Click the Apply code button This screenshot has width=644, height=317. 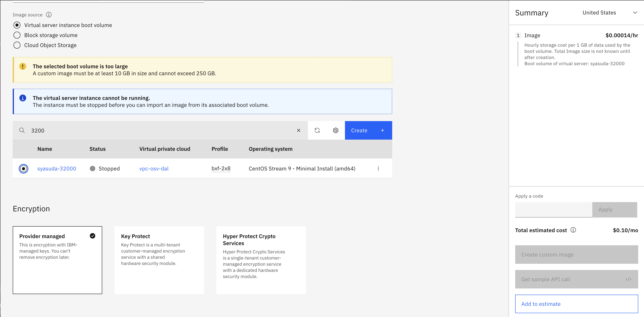(x=615, y=209)
